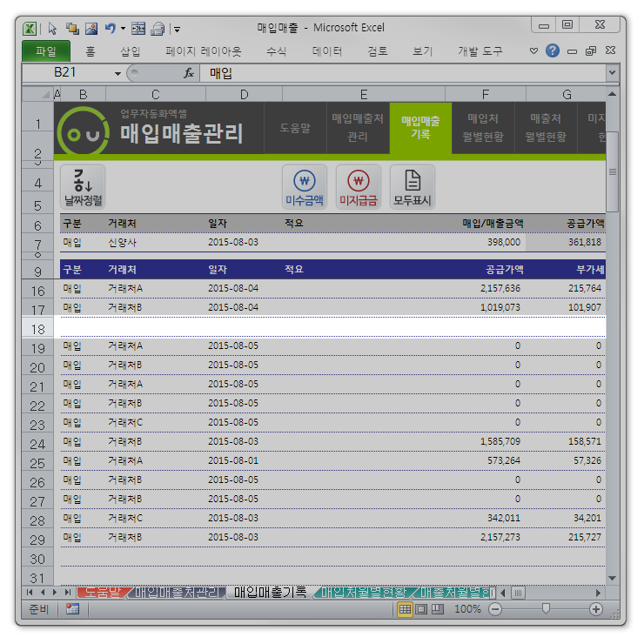Open the 파일 (File) tab
The height and width of the screenshot is (644, 644).
(46, 51)
